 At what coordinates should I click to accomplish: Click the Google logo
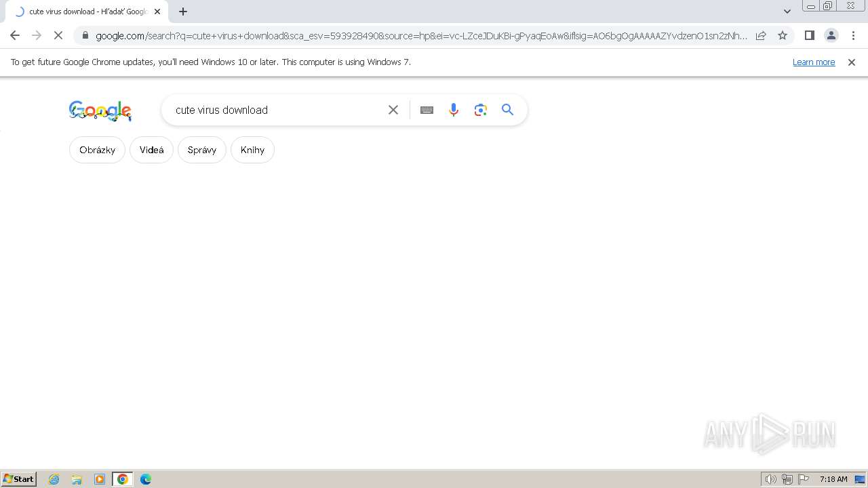100,110
